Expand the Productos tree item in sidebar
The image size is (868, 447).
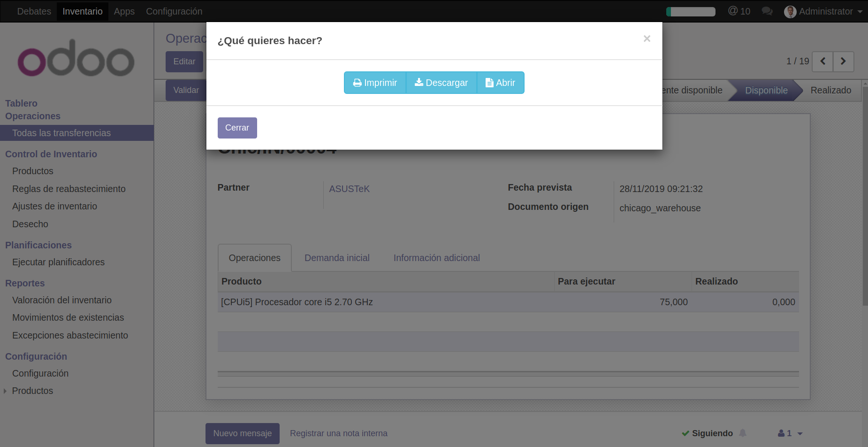pyautogui.click(x=5, y=391)
